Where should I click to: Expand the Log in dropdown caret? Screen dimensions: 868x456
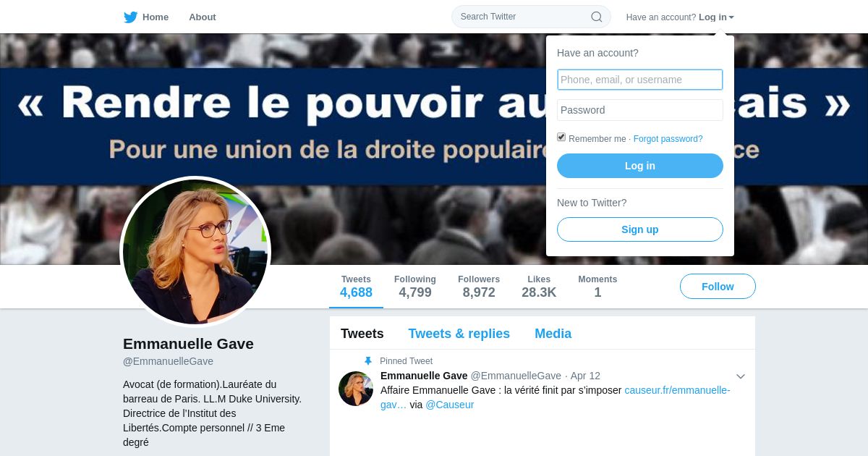click(x=731, y=17)
